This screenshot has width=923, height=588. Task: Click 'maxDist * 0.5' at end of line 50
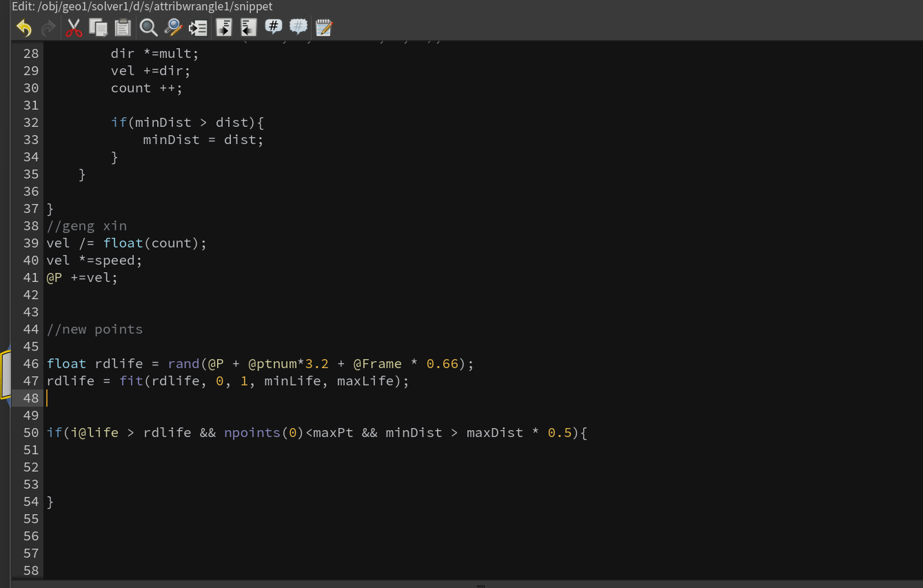point(519,432)
